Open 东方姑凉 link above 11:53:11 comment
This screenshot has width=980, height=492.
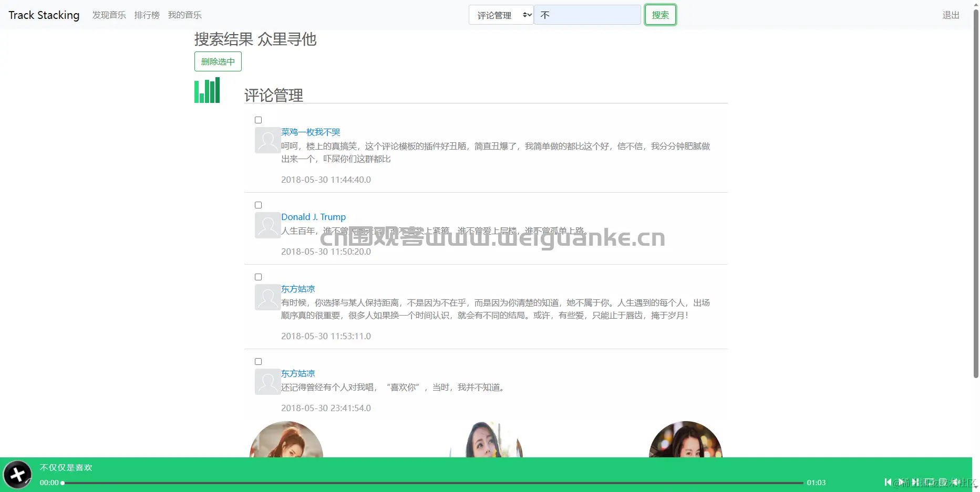(298, 289)
